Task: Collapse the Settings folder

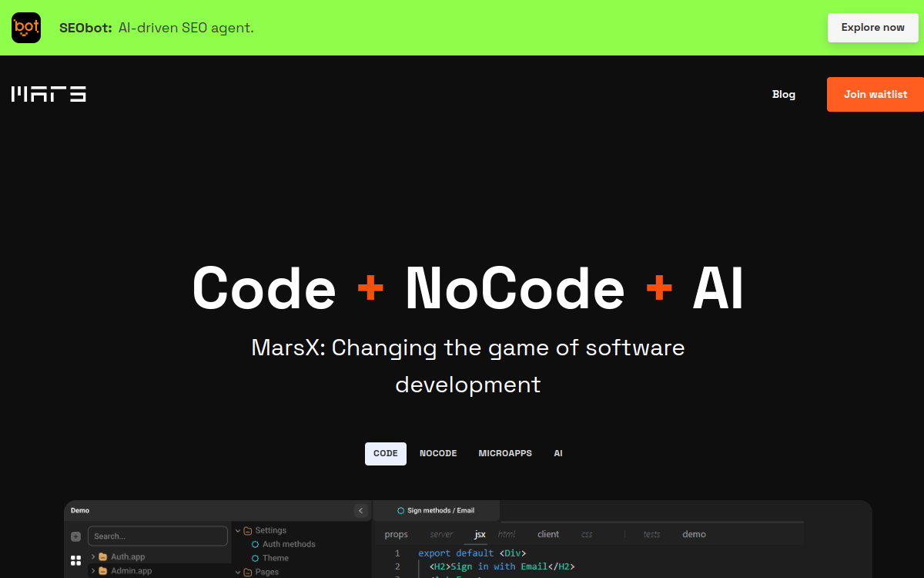Action: point(238,530)
